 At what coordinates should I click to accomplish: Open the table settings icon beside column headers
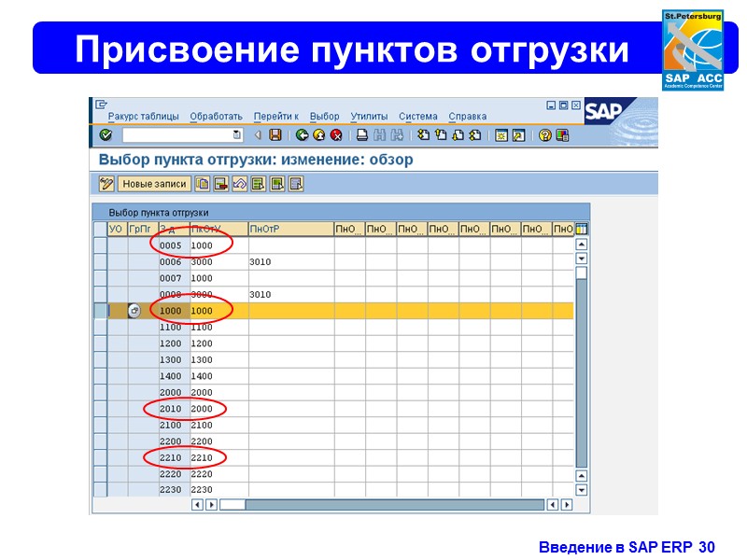tap(581, 229)
